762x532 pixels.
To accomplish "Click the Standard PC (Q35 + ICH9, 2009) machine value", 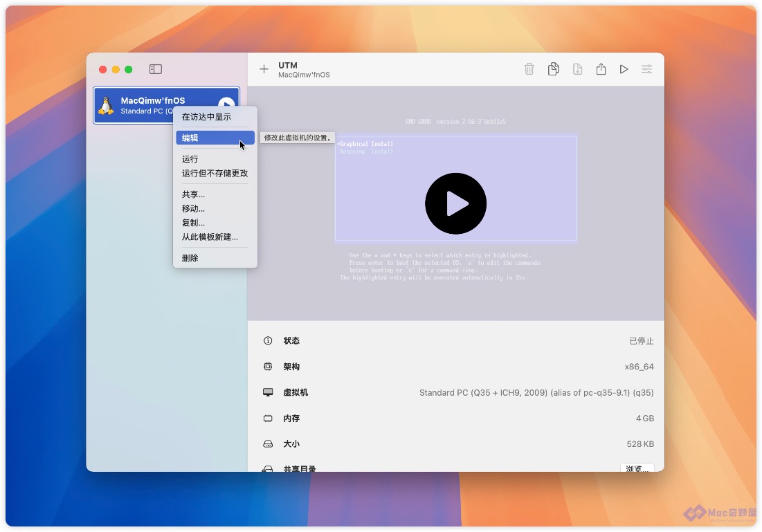I will tap(536, 392).
